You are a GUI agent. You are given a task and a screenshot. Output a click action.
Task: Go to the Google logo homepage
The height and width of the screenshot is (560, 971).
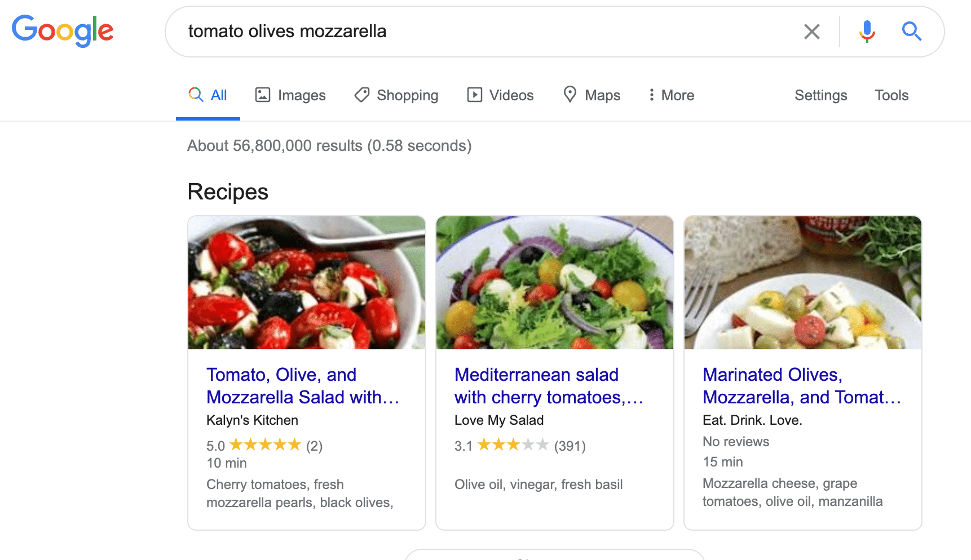coord(63,31)
